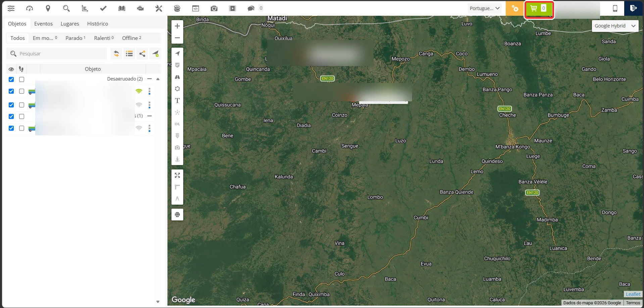
Task: Switch to the Eventos tab
Action: 43,24
